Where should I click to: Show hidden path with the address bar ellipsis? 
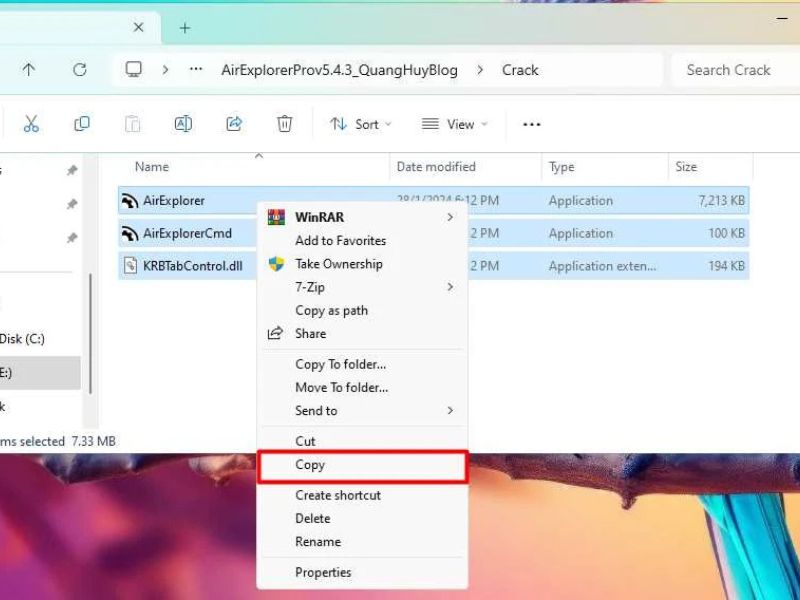pyautogui.click(x=196, y=69)
